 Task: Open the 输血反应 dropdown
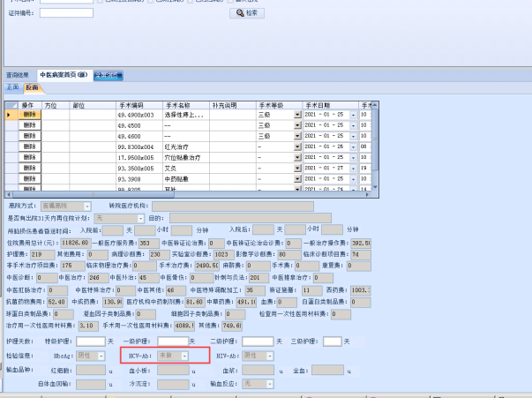(x=270, y=384)
